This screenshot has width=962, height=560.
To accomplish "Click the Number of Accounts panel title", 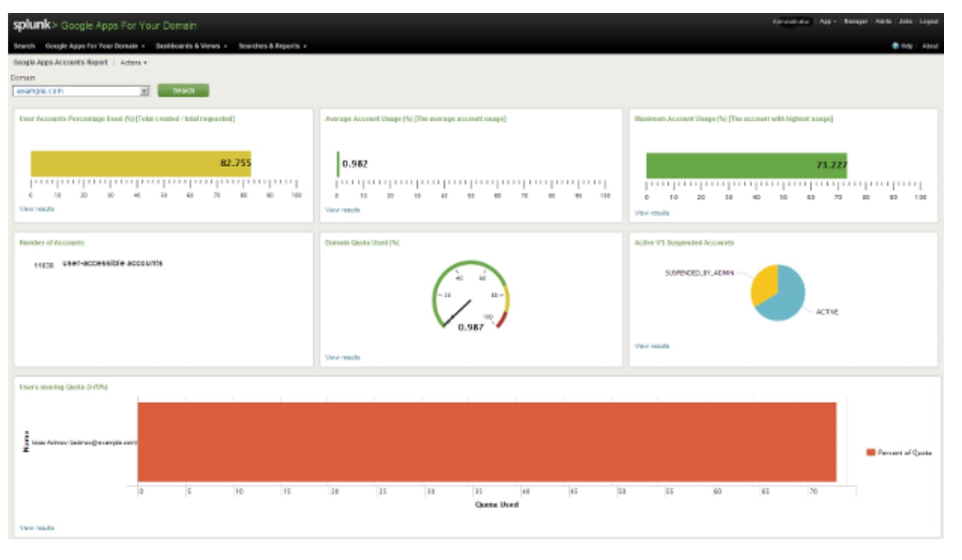I will (x=52, y=243).
